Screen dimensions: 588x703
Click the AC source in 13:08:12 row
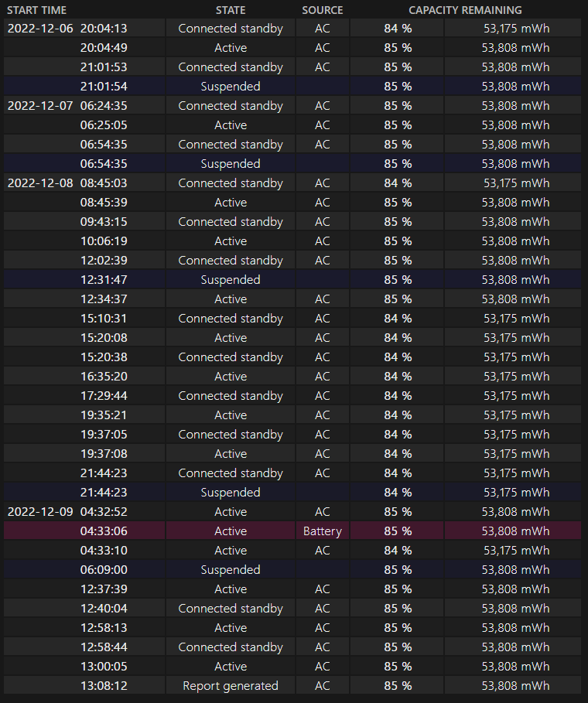[323, 685]
